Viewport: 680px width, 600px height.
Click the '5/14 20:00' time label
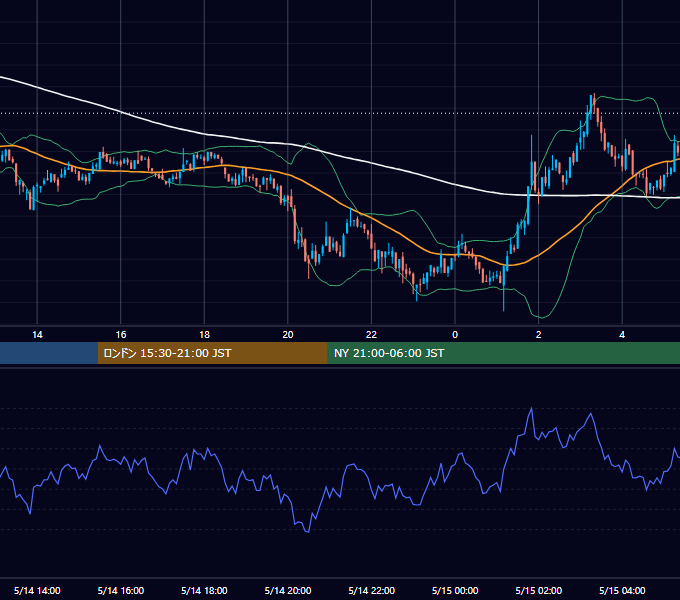click(288, 590)
